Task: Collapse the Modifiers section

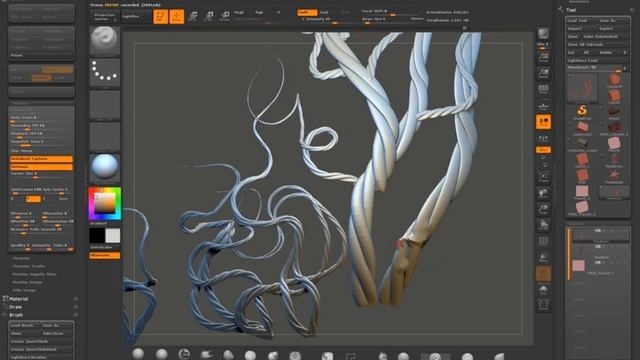Action: tap(21, 103)
